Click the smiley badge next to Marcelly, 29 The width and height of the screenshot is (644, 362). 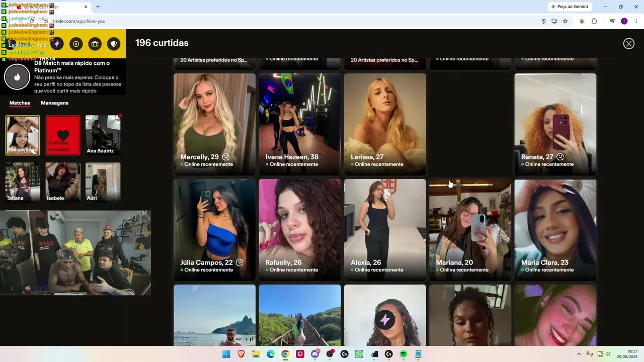[x=226, y=157]
